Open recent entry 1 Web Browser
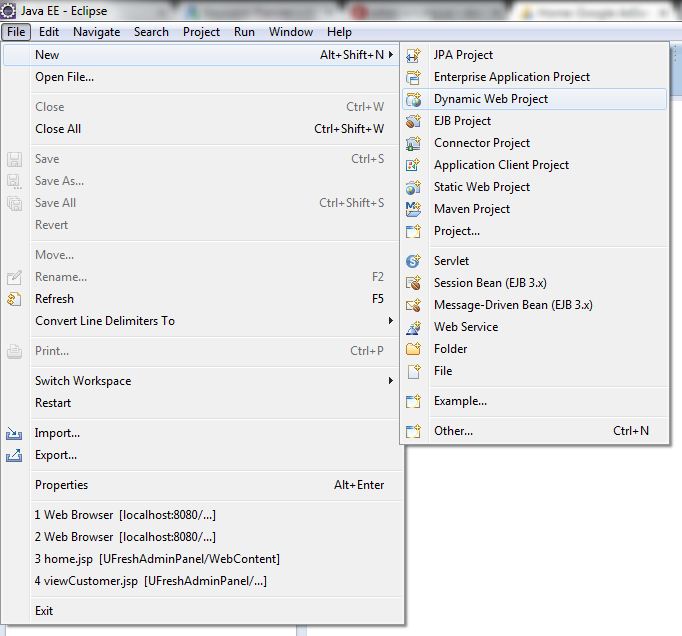682x636 pixels. 201,515
